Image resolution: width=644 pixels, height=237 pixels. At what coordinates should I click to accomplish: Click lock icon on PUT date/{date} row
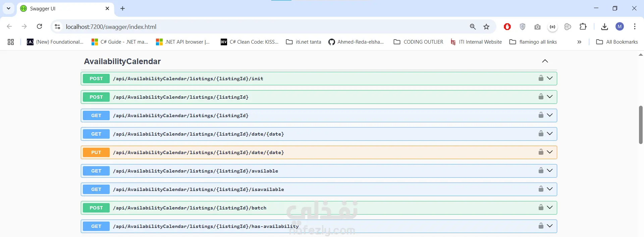click(541, 152)
